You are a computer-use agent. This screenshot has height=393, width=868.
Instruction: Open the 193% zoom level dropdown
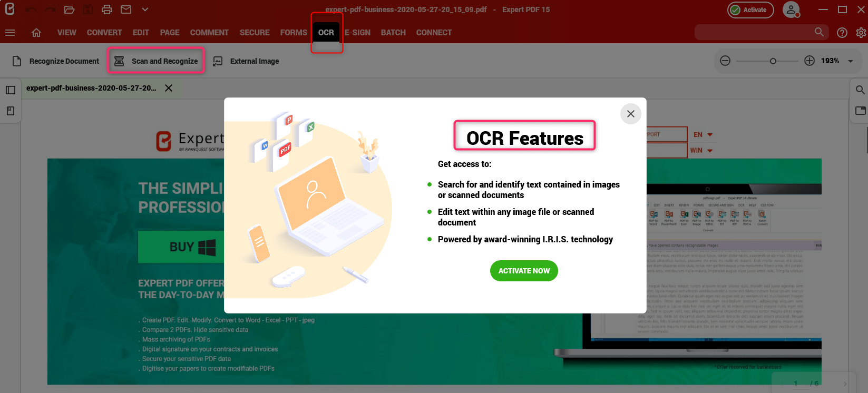(850, 61)
